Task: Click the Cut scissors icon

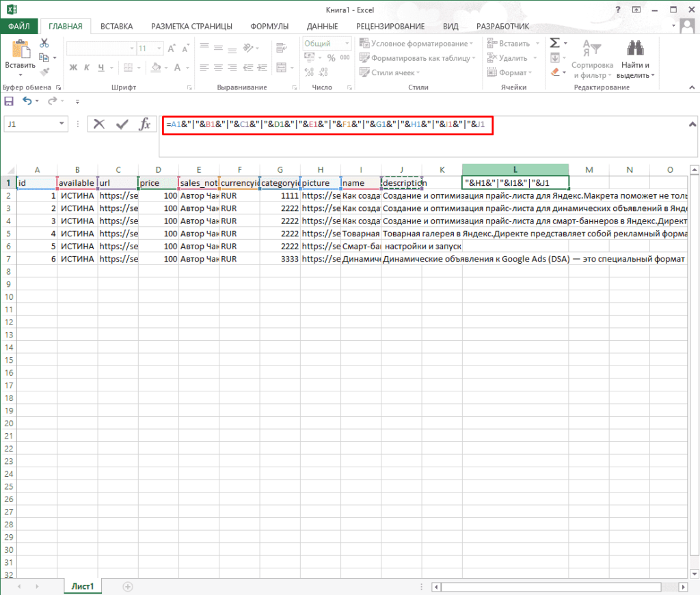Action: 44,43
